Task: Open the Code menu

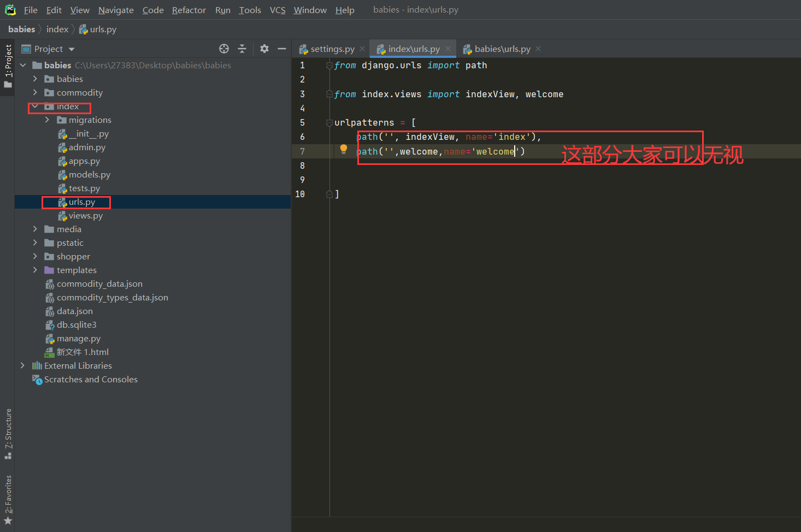Action: point(153,10)
